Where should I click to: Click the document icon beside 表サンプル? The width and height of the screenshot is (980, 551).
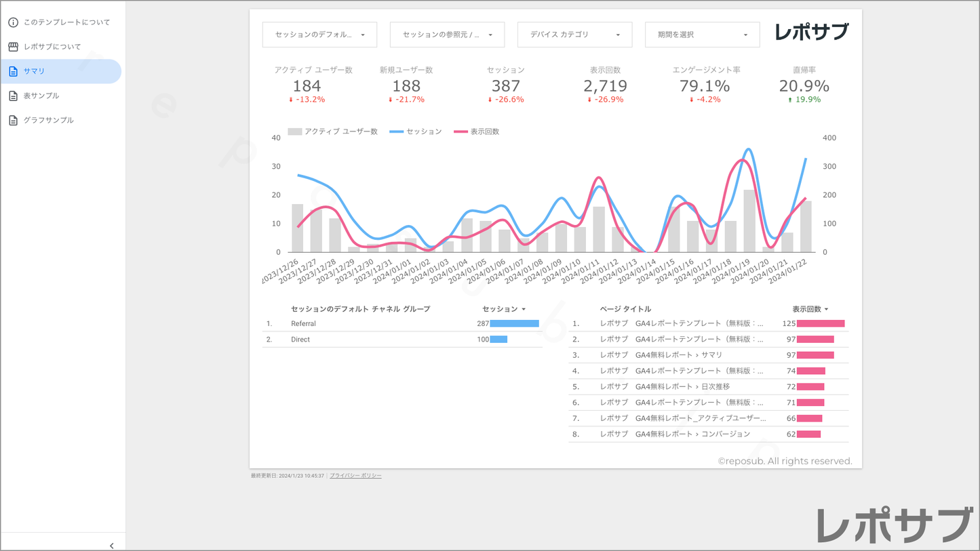tap(13, 96)
